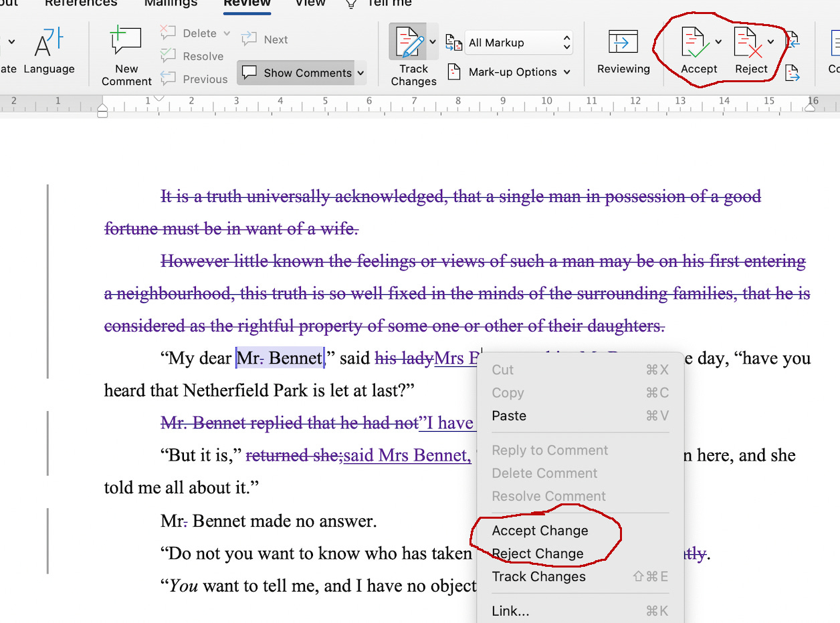Click Link... in the context menu
The height and width of the screenshot is (623, 840).
pyautogui.click(x=510, y=611)
